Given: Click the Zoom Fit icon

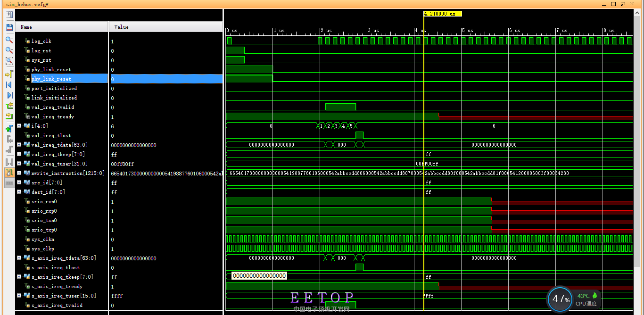Looking at the screenshot, I should coord(9,60).
